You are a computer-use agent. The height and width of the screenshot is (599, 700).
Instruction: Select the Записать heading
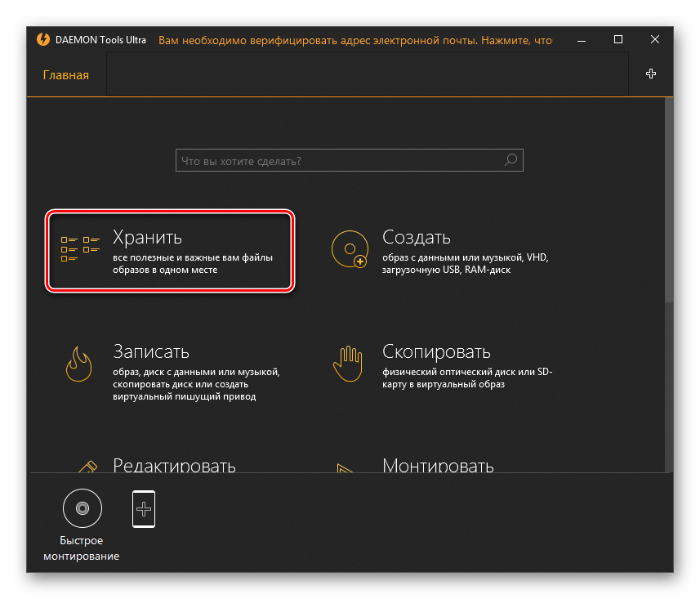150,351
